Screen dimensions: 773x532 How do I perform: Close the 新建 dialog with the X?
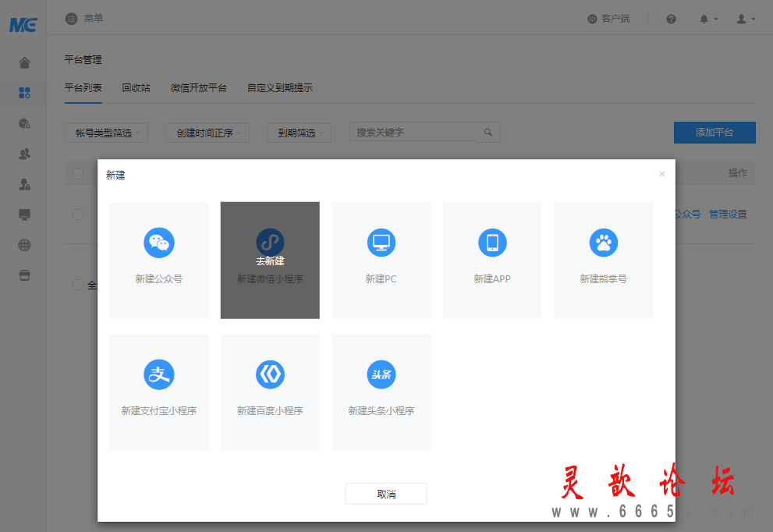(662, 174)
